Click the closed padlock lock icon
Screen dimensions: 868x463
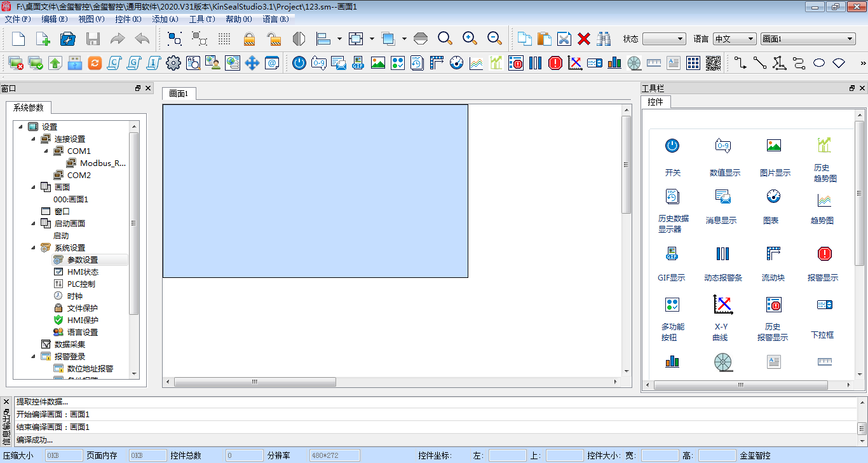(x=249, y=39)
